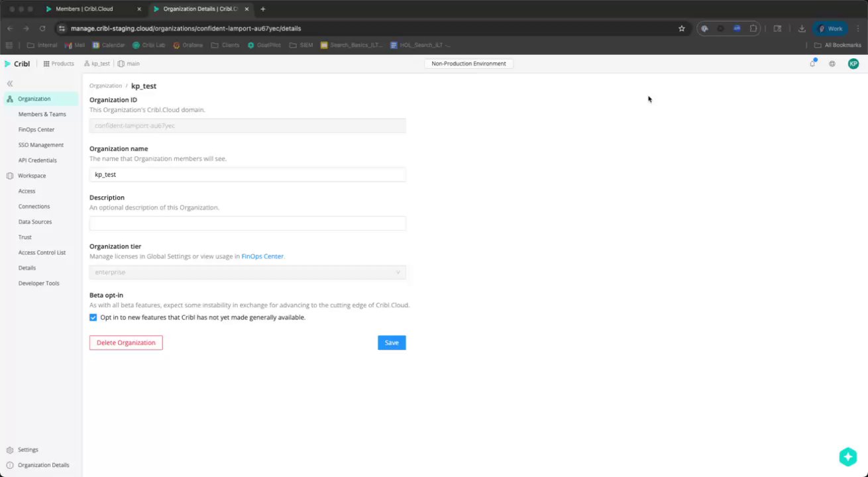Click the Organization ID field

coord(247,126)
